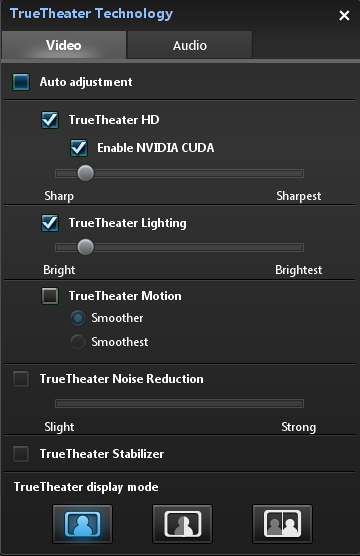
Task: Select the side-by-side comparison display mode icon
Action: click(x=282, y=524)
